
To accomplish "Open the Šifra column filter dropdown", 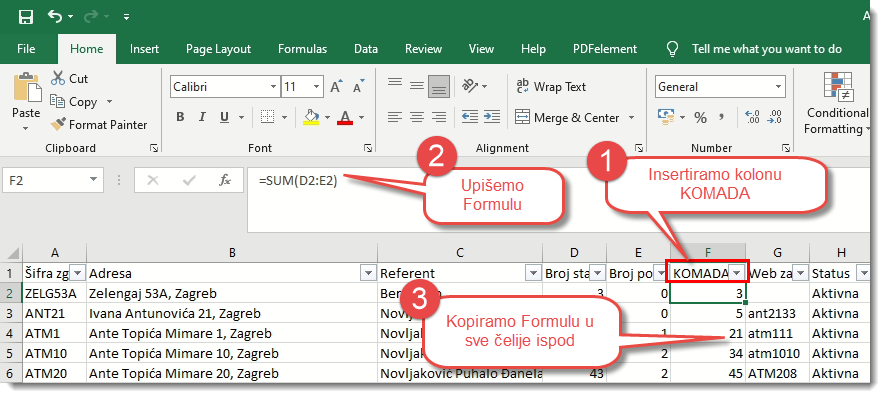I will (x=78, y=273).
